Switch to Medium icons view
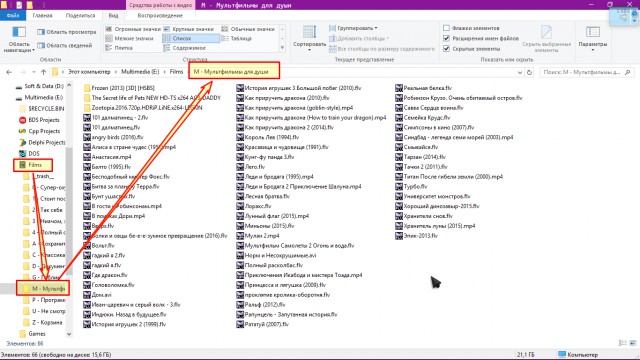Image resolution: width=640 pixels, height=360 pixels. coord(248,29)
